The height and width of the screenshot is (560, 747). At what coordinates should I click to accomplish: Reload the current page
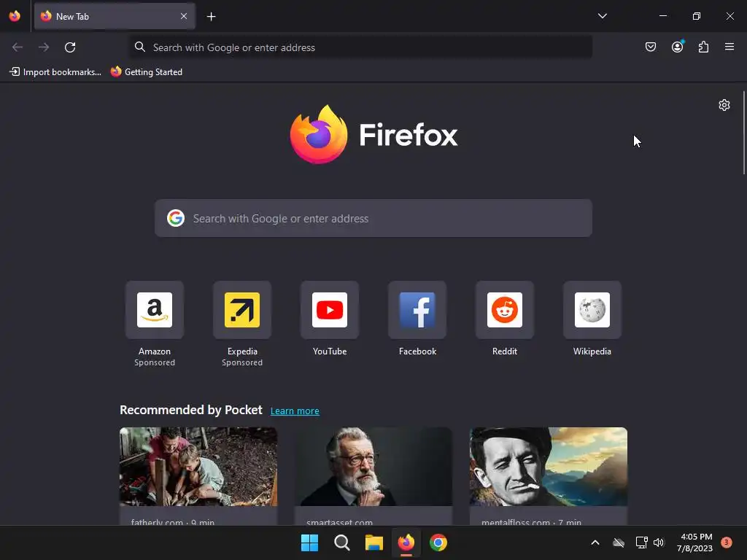point(70,47)
